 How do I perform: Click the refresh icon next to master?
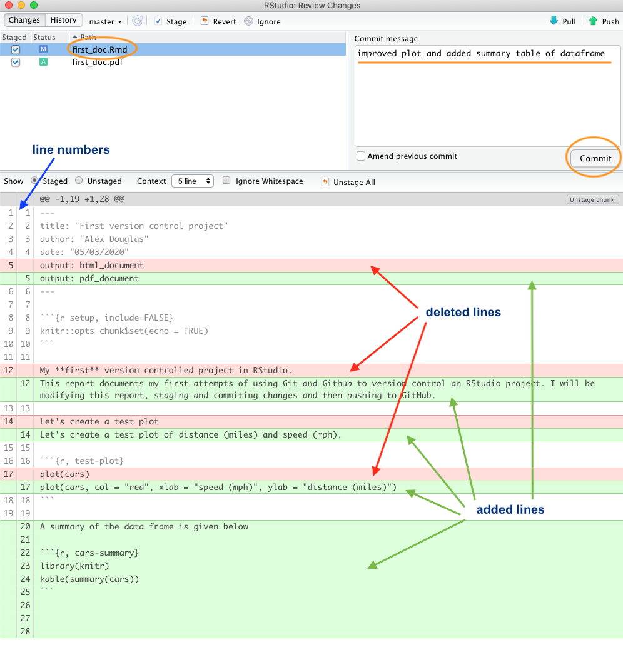(137, 21)
